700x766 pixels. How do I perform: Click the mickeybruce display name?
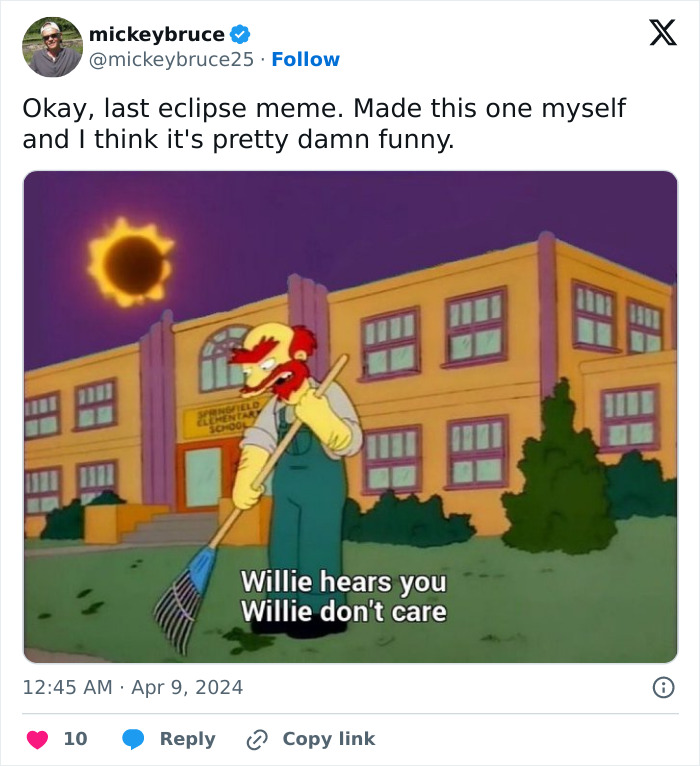(156, 34)
